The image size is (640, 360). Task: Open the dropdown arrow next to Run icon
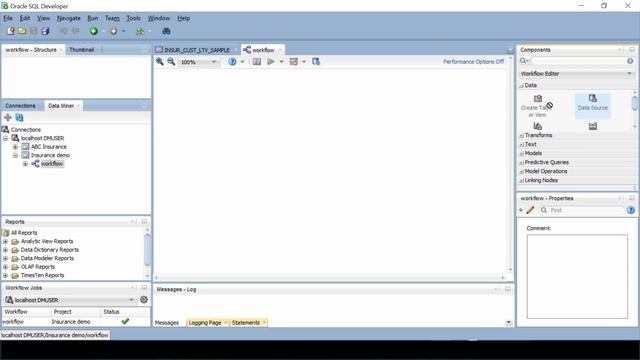[x=281, y=62]
